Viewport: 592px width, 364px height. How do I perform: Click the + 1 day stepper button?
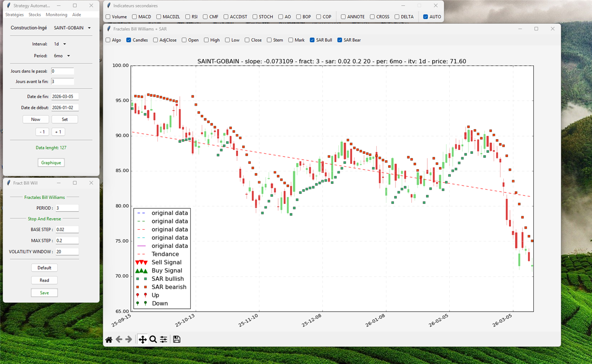58,132
